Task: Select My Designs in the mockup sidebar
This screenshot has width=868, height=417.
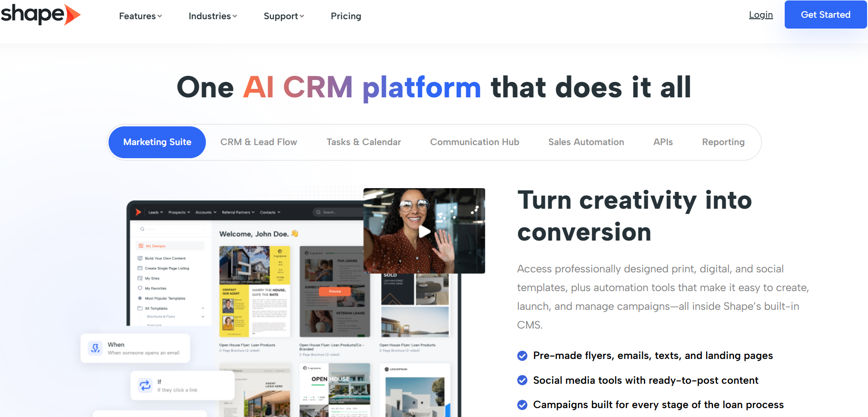Action: pos(170,246)
